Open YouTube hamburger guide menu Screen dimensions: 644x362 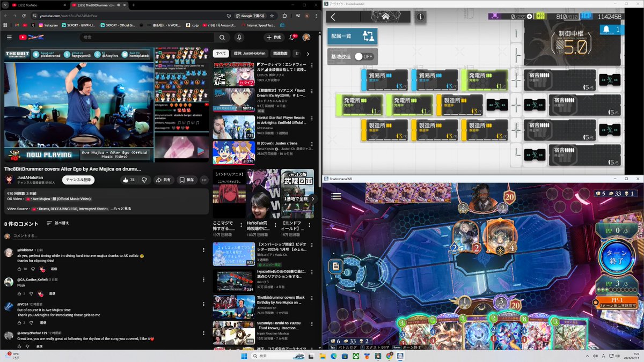coord(9,38)
